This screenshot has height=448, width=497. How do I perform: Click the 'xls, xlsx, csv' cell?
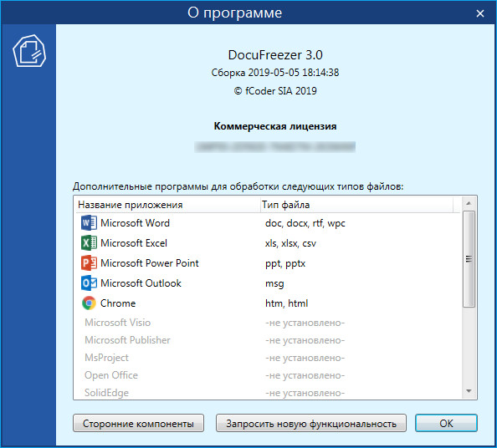[x=290, y=243]
